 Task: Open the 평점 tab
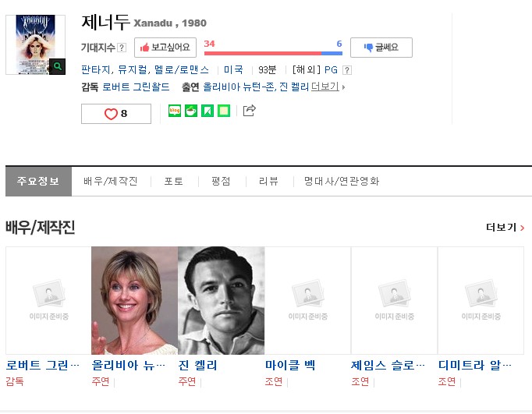tap(221, 182)
